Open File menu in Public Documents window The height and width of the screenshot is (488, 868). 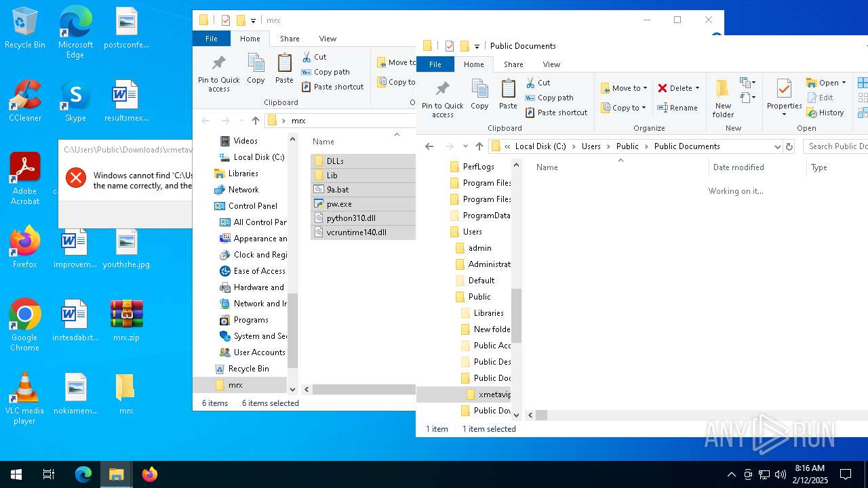pos(435,64)
